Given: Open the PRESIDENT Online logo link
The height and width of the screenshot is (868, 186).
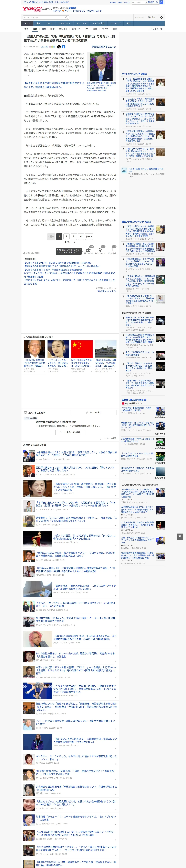Looking at the screenshot, I should point(104,47).
